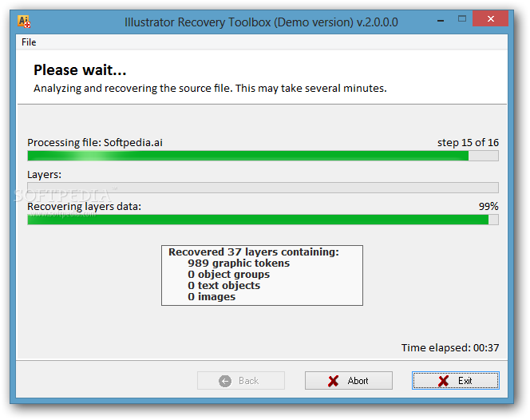Click '0 text objects' line
Viewport: 530px width, 420px height.
223,285
